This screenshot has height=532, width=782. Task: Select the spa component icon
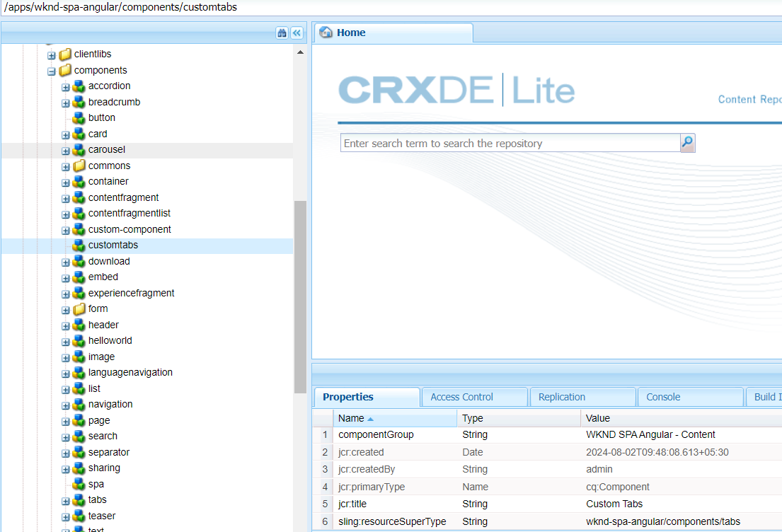pyautogui.click(x=79, y=484)
